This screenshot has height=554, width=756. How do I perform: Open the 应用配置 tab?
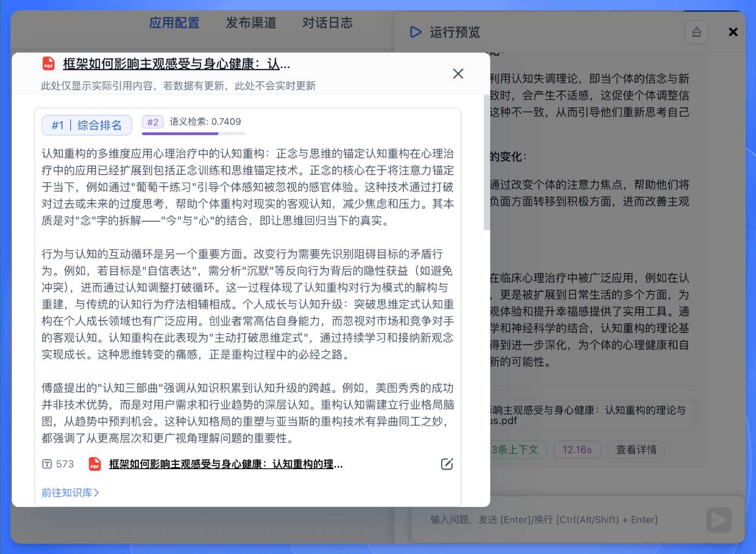pos(174,23)
